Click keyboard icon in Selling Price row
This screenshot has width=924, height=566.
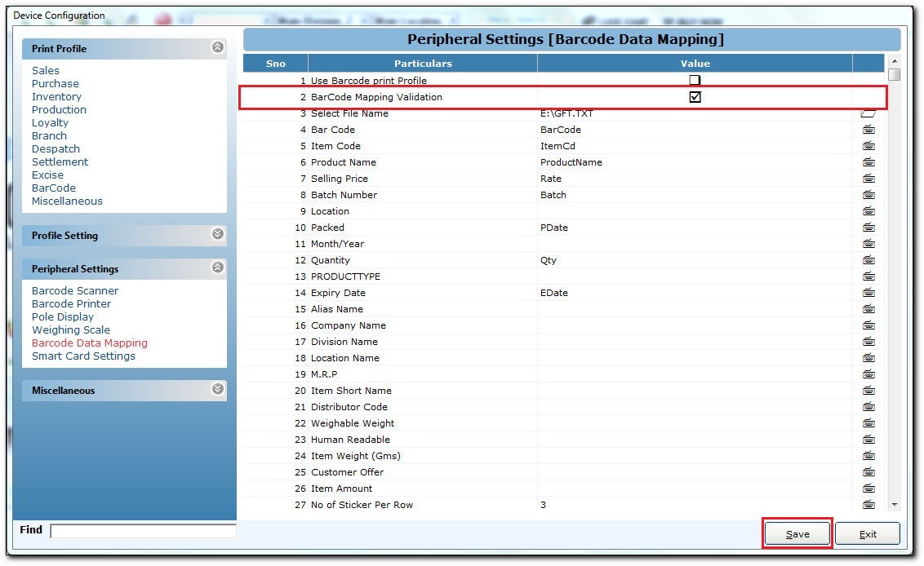click(x=868, y=179)
